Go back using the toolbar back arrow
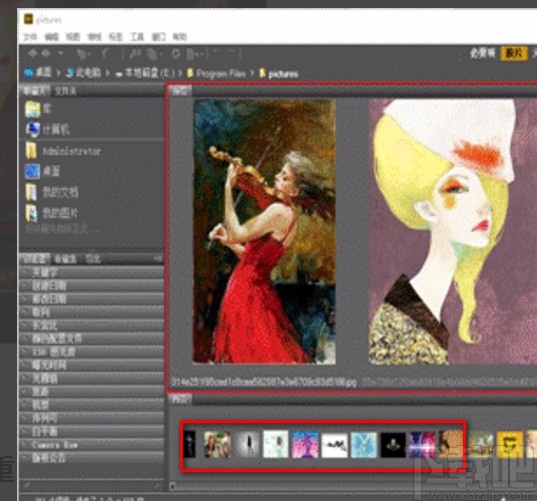 click(x=32, y=53)
